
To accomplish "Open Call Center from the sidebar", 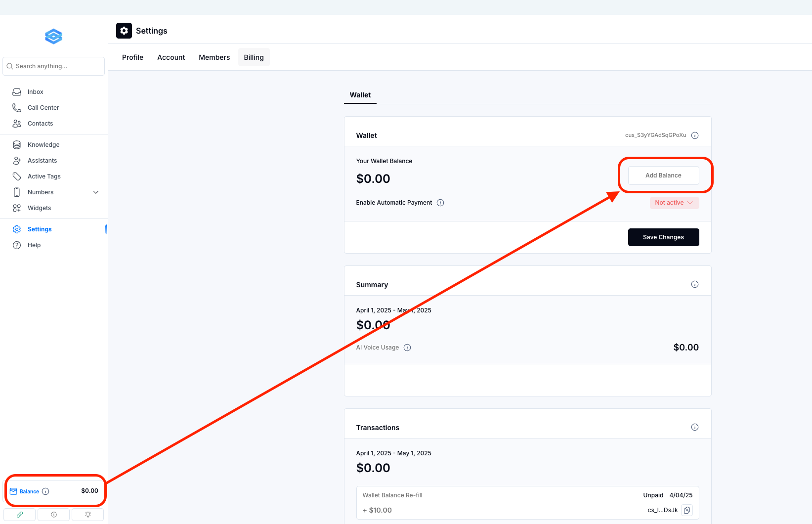I will pyautogui.click(x=43, y=108).
